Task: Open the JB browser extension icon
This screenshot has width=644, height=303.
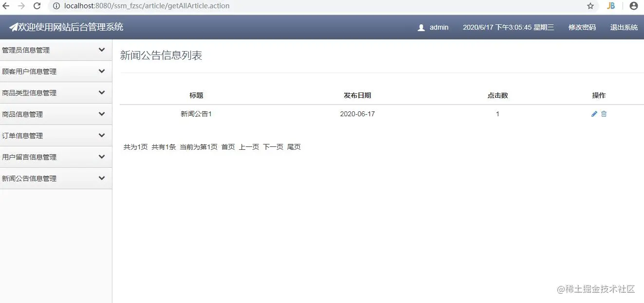Action: point(611,6)
